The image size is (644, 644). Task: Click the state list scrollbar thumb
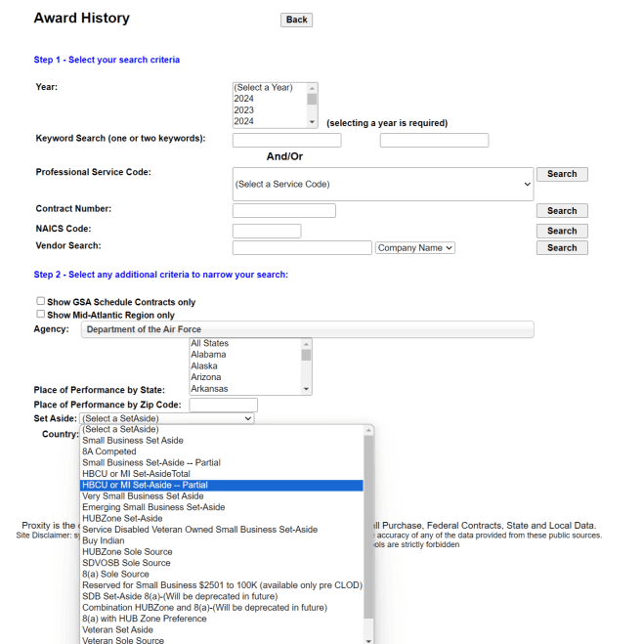point(306,355)
